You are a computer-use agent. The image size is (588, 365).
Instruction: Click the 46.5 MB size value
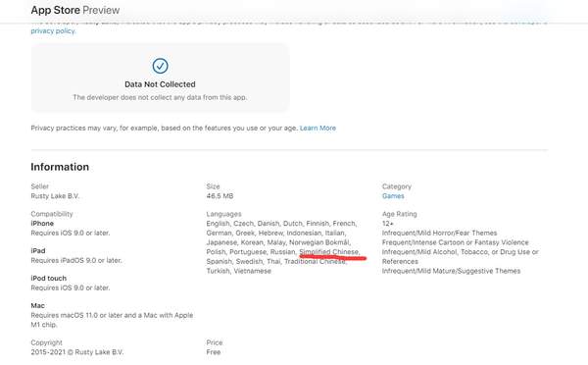220,196
